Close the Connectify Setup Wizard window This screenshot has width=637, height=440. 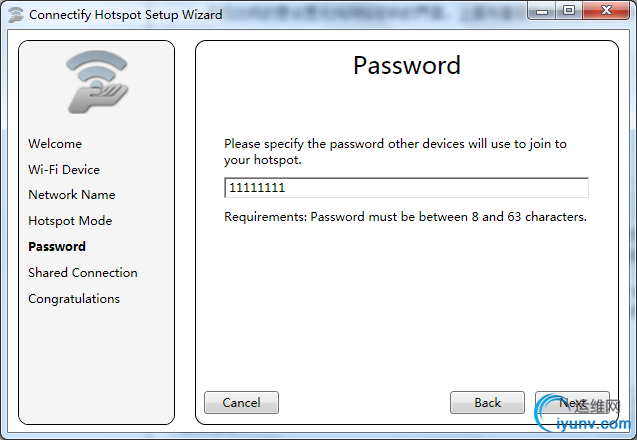pyautogui.click(x=606, y=11)
